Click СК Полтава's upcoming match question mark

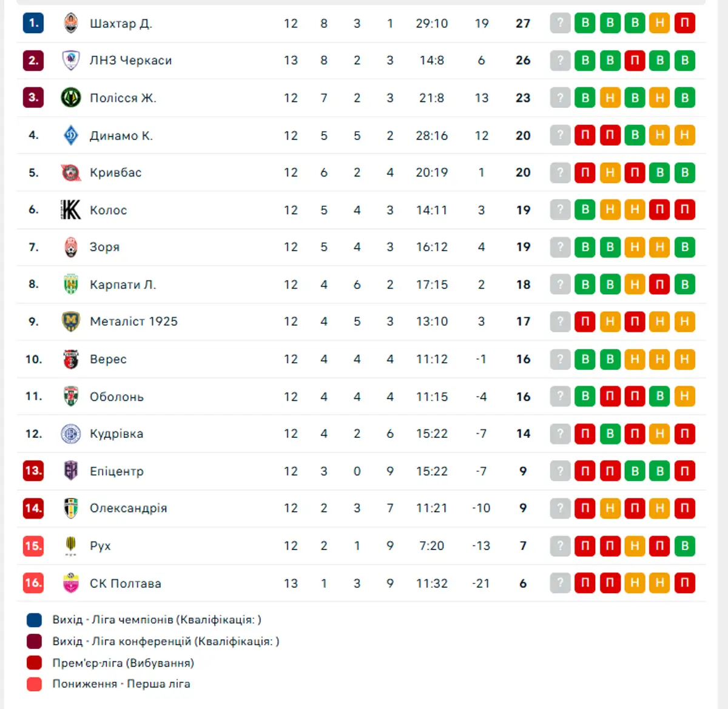pyautogui.click(x=560, y=583)
